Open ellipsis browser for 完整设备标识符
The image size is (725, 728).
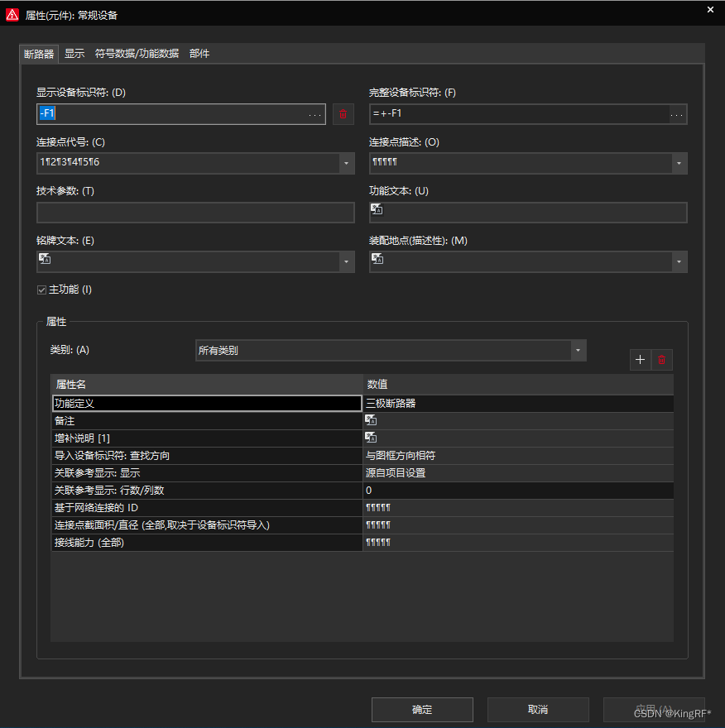(x=676, y=113)
